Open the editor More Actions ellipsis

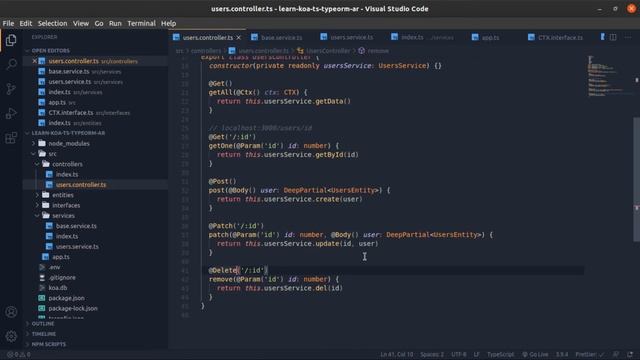(x=628, y=37)
